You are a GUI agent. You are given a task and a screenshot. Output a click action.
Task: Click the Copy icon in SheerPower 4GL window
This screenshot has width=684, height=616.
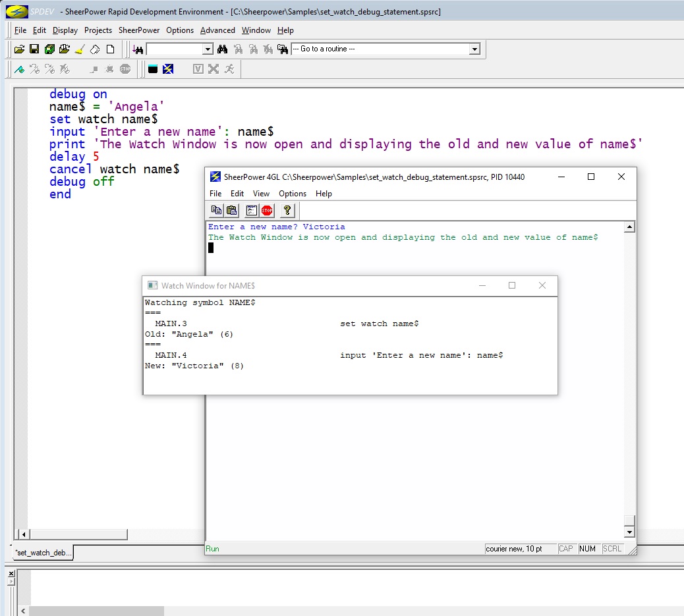[216, 211]
